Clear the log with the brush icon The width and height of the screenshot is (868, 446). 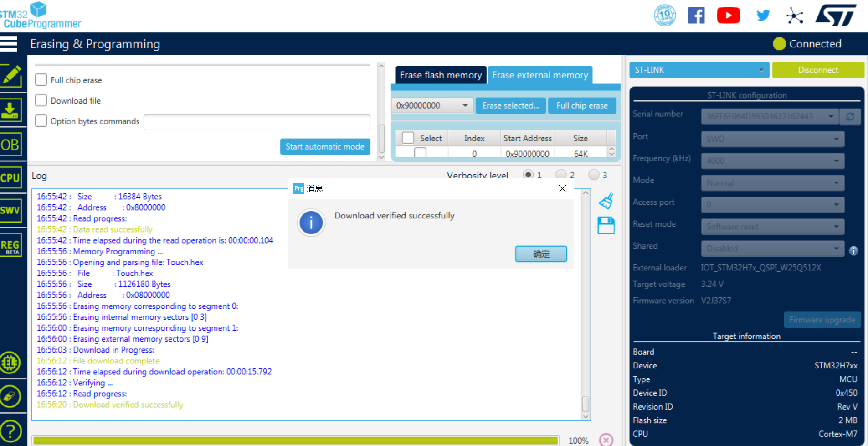(606, 201)
